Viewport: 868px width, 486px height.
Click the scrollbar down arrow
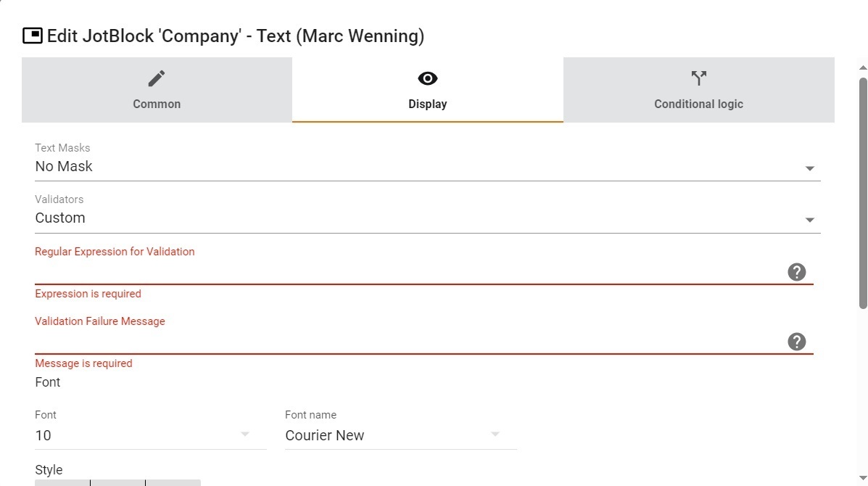tap(862, 478)
